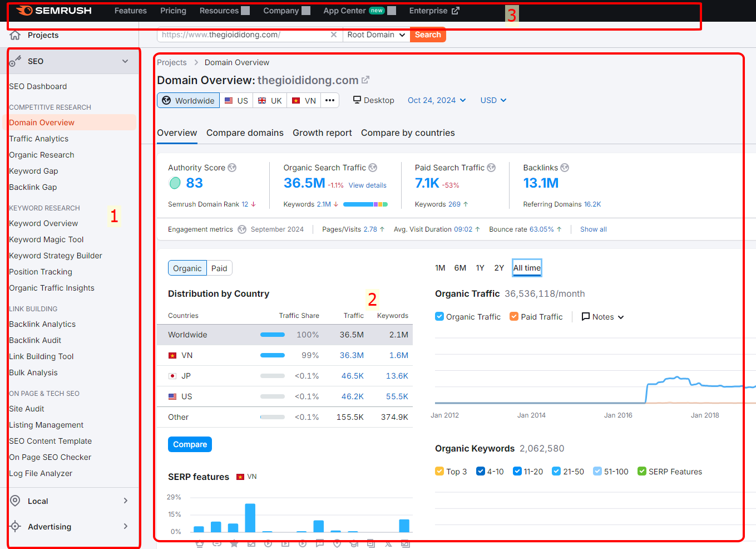Click the VN flag in country table
756x549 pixels.
(172, 355)
